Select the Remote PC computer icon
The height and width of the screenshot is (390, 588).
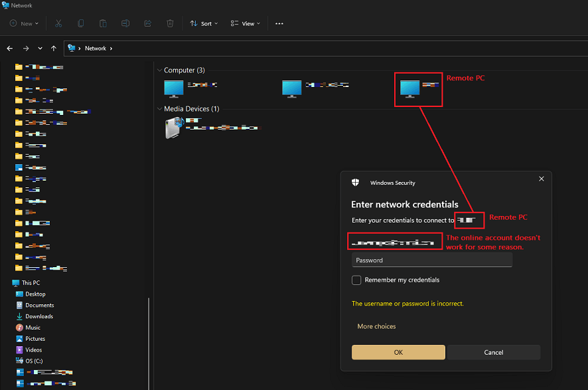(x=409, y=89)
